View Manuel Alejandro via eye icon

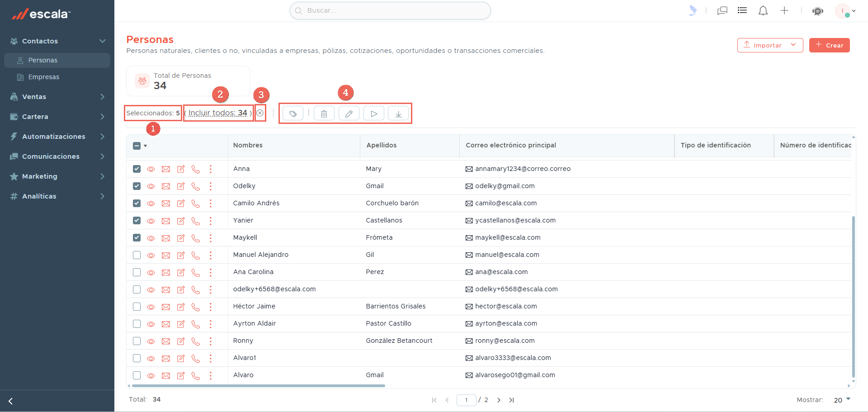(151, 255)
